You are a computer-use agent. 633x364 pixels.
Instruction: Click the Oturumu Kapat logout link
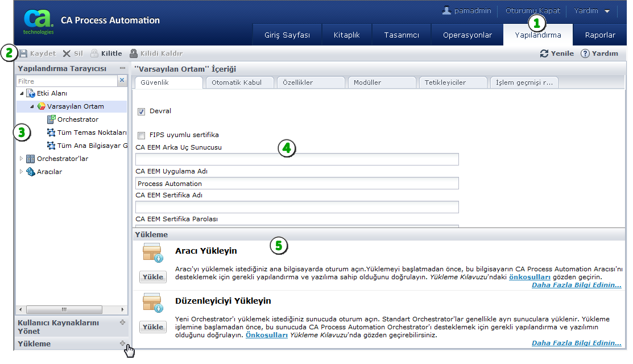click(x=532, y=11)
